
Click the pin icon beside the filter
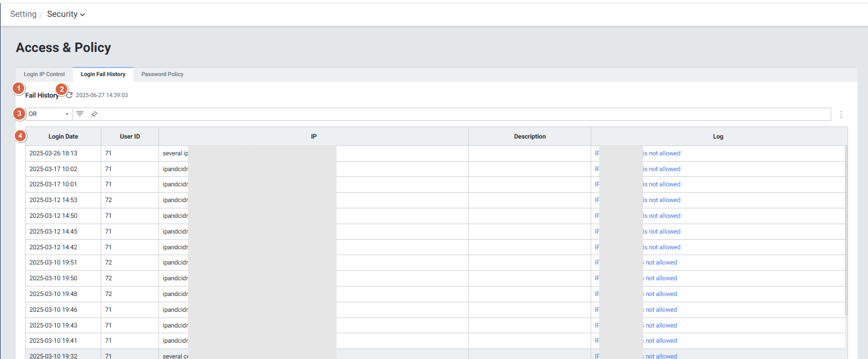coord(94,114)
